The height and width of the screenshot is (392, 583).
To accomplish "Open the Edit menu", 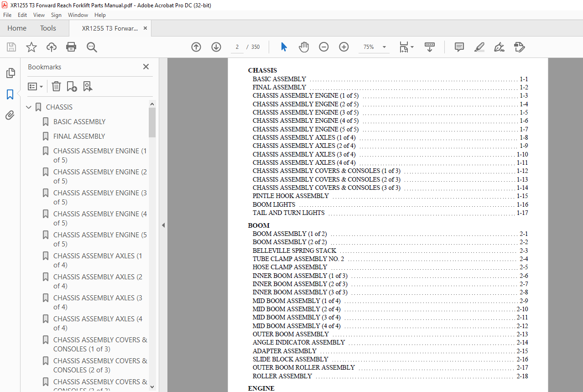I will (22, 15).
